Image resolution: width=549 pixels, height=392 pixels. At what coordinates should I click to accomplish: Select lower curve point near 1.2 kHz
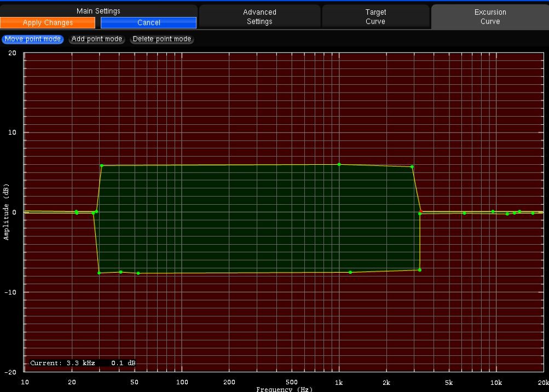(x=350, y=272)
